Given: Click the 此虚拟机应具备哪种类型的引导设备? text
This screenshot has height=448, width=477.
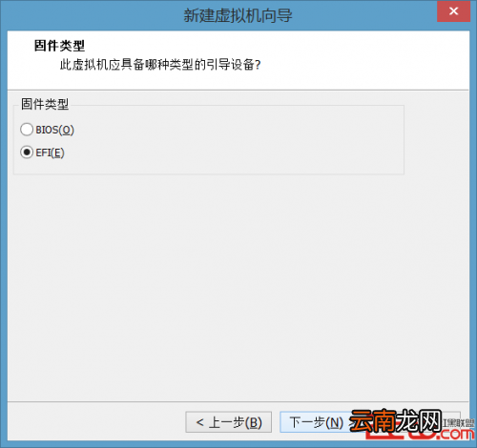Looking at the screenshot, I should tap(160, 65).
